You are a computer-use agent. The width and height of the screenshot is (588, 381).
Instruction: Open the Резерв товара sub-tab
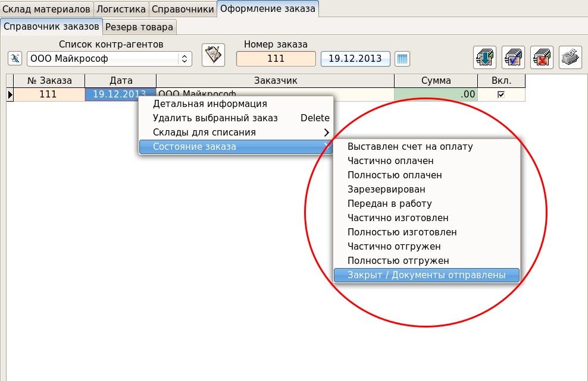139,27
